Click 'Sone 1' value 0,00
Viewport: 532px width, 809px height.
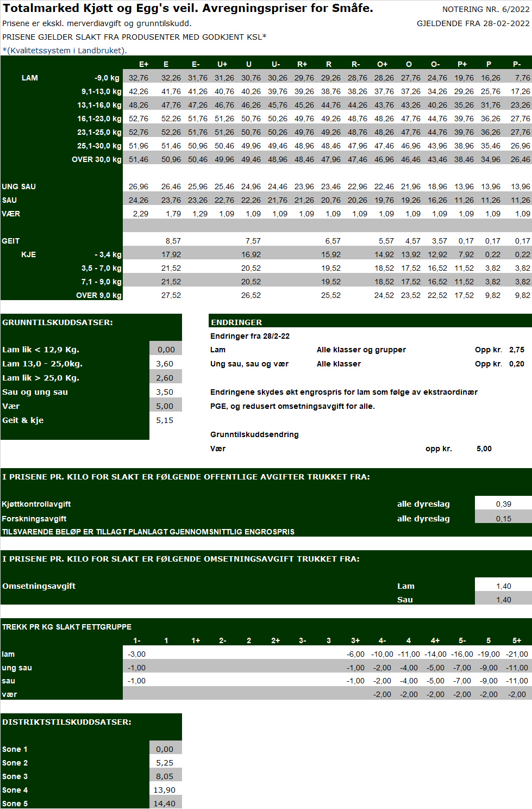(x=165, y=749)
